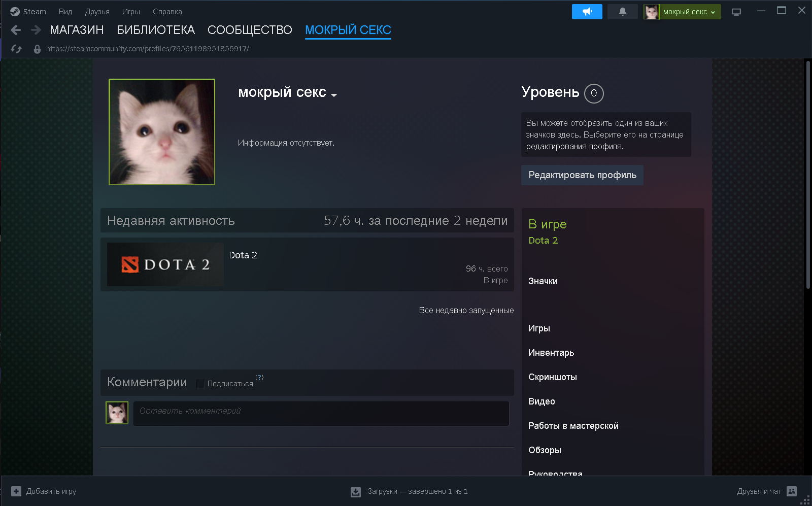Image resolution: width=812 pixels, height=506 pixels.
Task: Open the Все недавно запущенные link
Action: pyautogui.click(x=466, y=310)
